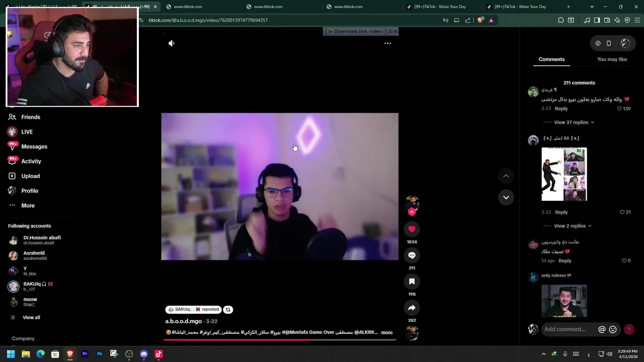Open the sound music icon on the sound disc

(x=412, y=333)
